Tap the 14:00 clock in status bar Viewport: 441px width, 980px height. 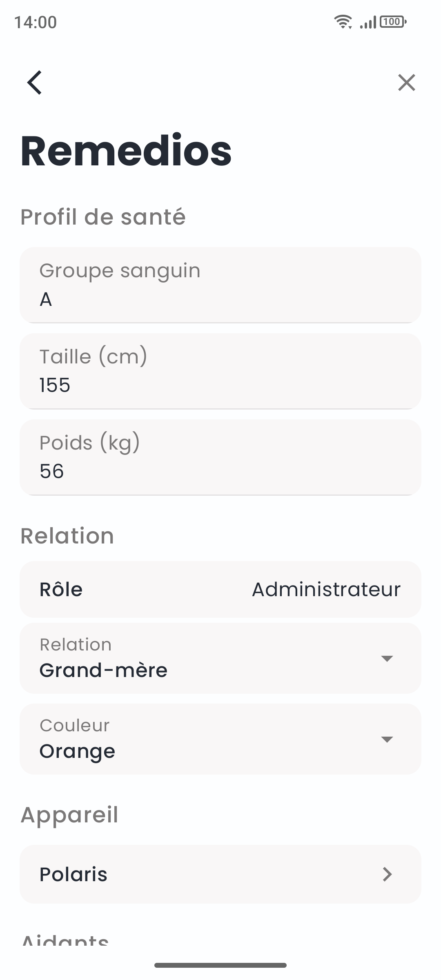[x=36, y=22]
